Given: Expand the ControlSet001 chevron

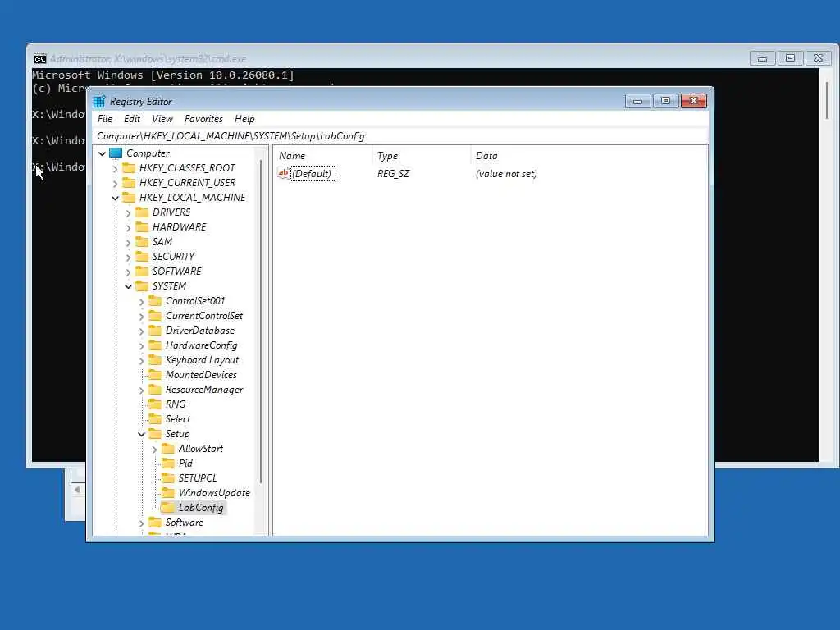Looking at the screenshot, I should pos(141,302).
